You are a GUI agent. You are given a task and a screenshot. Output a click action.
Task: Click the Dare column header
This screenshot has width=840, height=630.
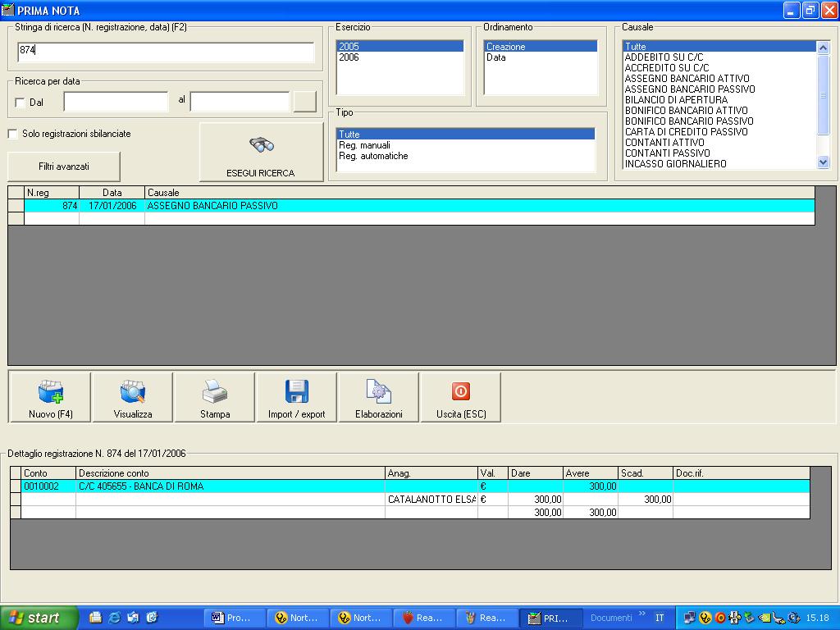pos(535,473)
